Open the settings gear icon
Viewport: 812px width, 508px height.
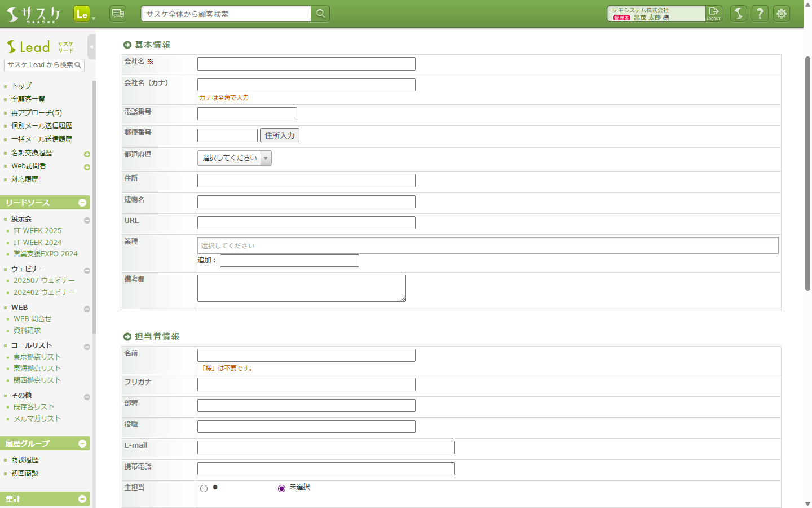782,14
